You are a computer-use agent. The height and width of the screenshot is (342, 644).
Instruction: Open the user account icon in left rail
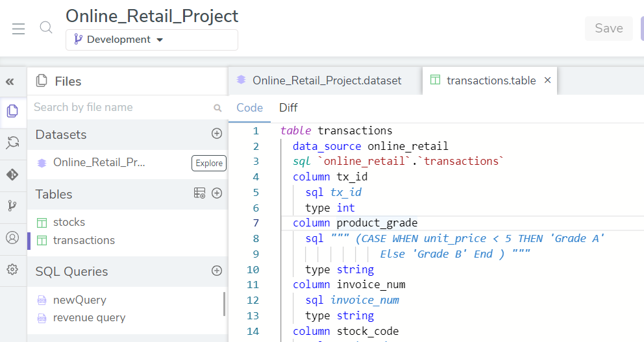tap(12, 238)
